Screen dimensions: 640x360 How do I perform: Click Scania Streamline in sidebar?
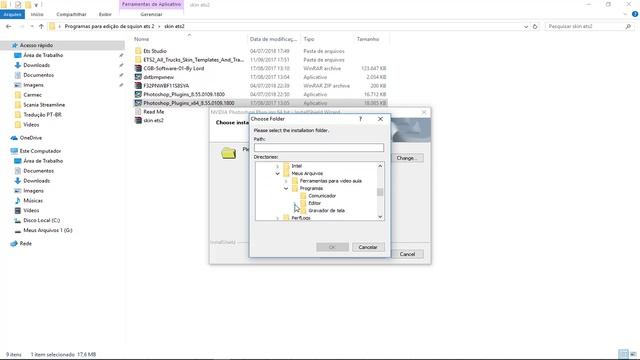pyautogui.click(x=44, y=105)
